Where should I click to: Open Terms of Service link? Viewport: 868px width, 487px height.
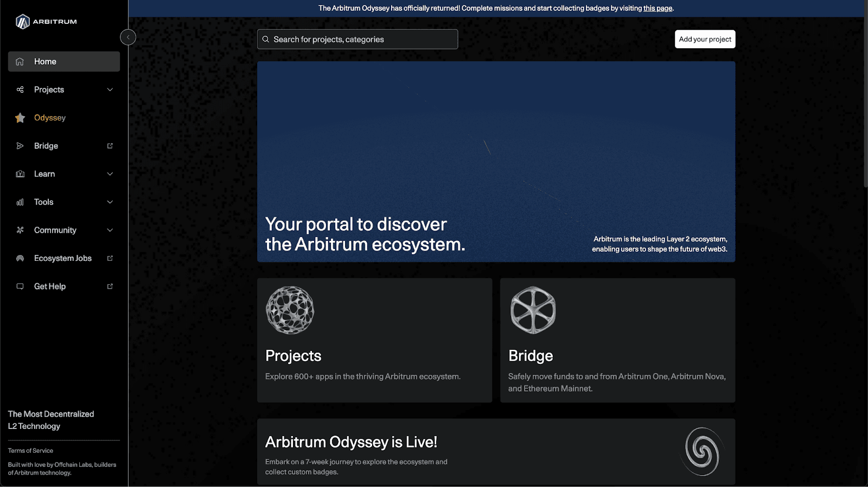(x=30, y=451)
